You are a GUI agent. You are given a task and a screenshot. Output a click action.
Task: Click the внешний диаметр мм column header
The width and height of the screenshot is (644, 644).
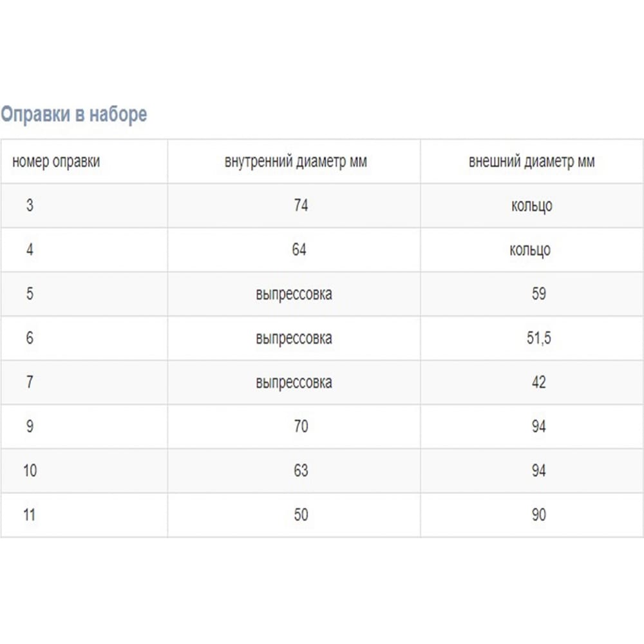pos(531,162)
